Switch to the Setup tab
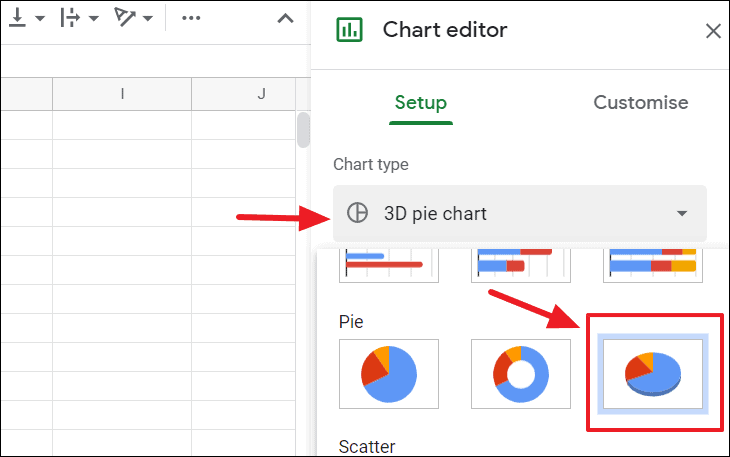 (421, 103)
